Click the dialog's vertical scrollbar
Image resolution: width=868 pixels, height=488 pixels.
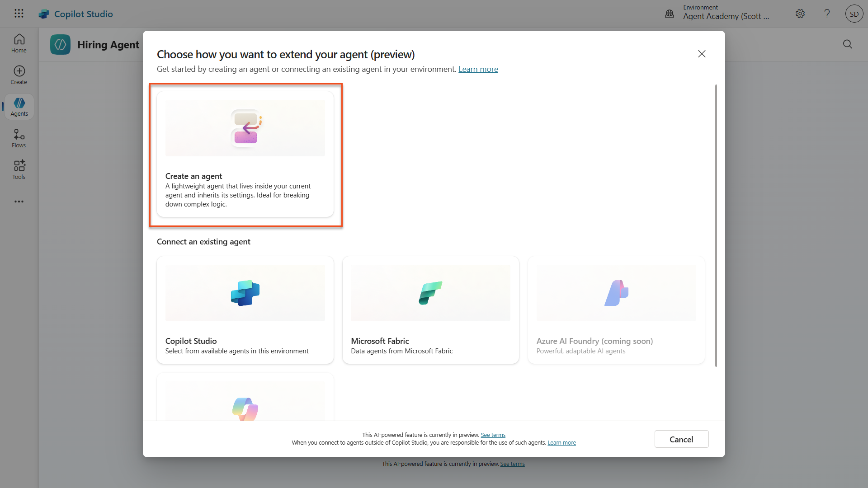(x=716, y=226)
